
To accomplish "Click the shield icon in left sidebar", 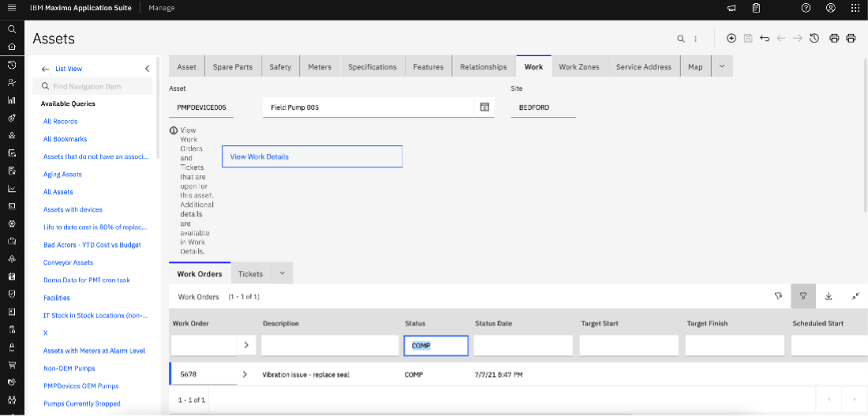I will click(x=12, y=294).
